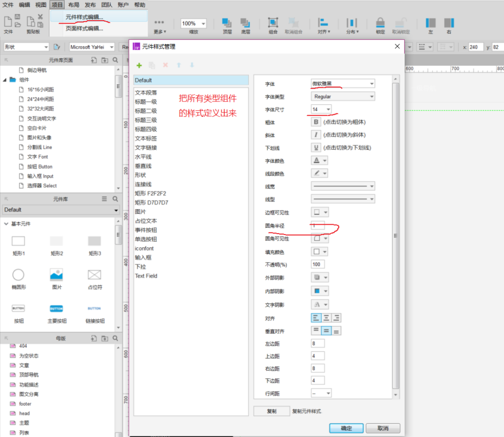Set 垂直对齐 to middle
504x437 pixels.
click(326, 331)
